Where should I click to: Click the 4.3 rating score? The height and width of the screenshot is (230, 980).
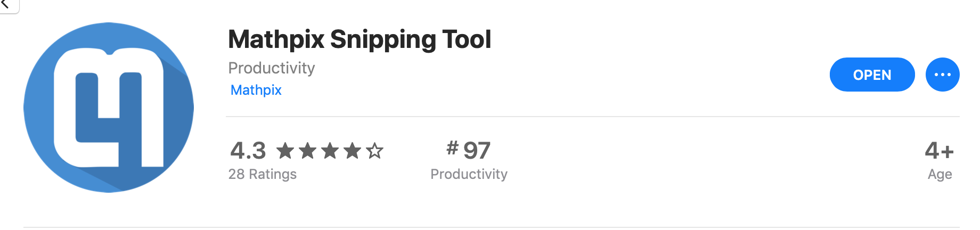point(248,151)
